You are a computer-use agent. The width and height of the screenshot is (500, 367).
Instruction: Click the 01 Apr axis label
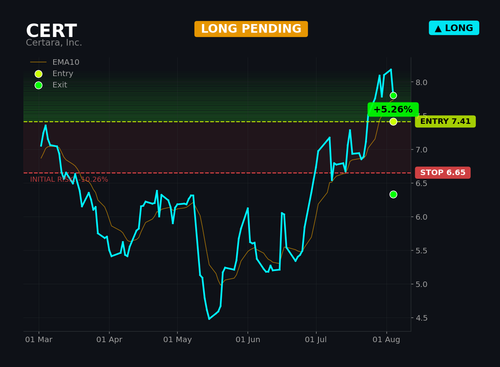[109, 340]
